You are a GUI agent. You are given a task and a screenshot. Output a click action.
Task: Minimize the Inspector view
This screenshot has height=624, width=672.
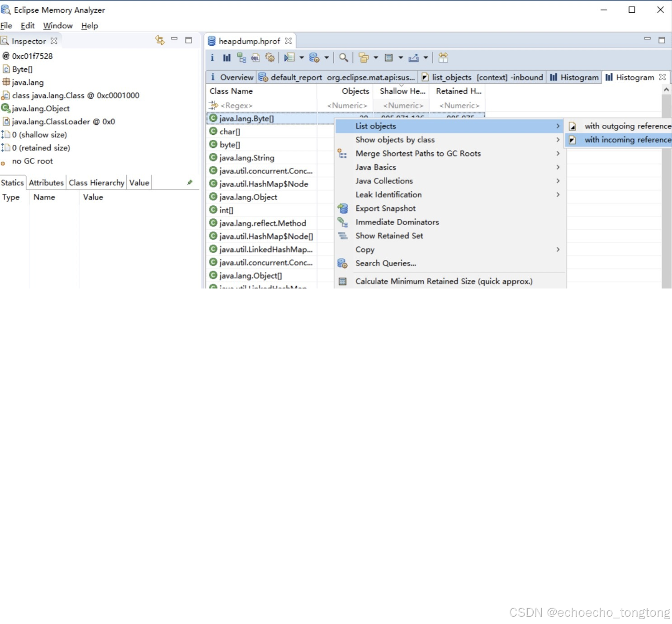[x=174, y=39]
